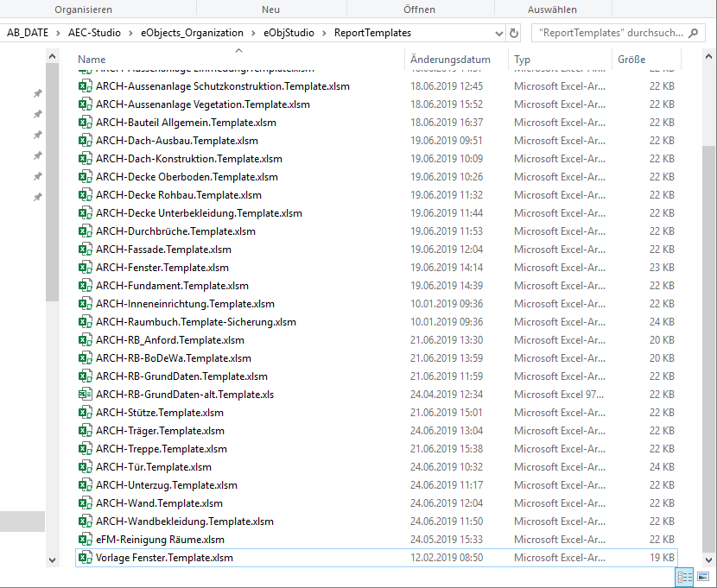Select ARCH-Unterzug.Template.xlsm file name
This screenshot has height=588, width=717.
point(167,485)
